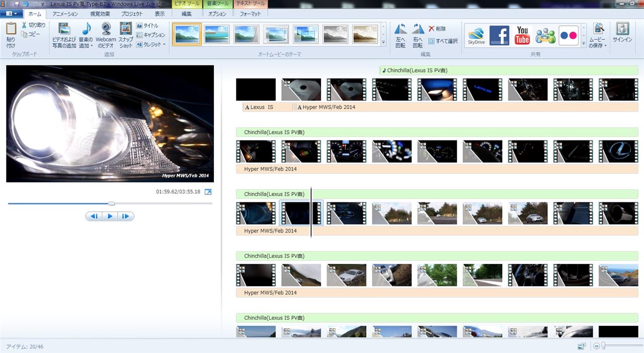Select the blue LEXUS logo clip
This screenshot has width=644, height=353.
pyautogui.click(x=482, y=89)
